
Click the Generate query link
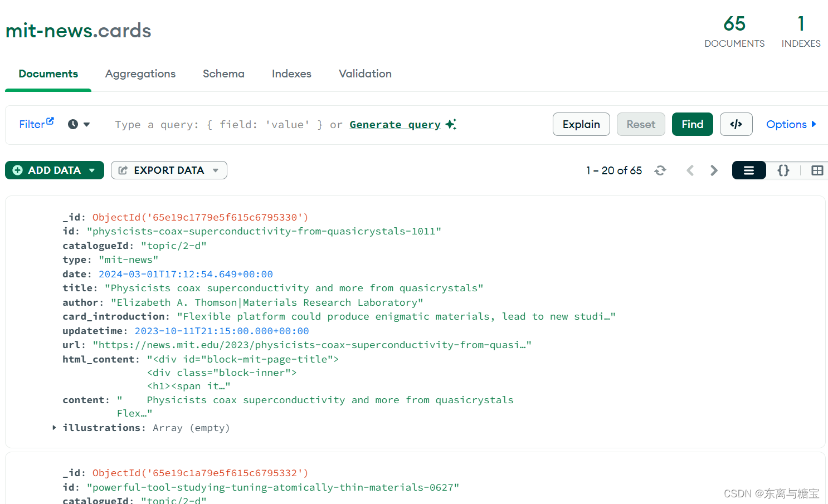[x=395, y=125]
